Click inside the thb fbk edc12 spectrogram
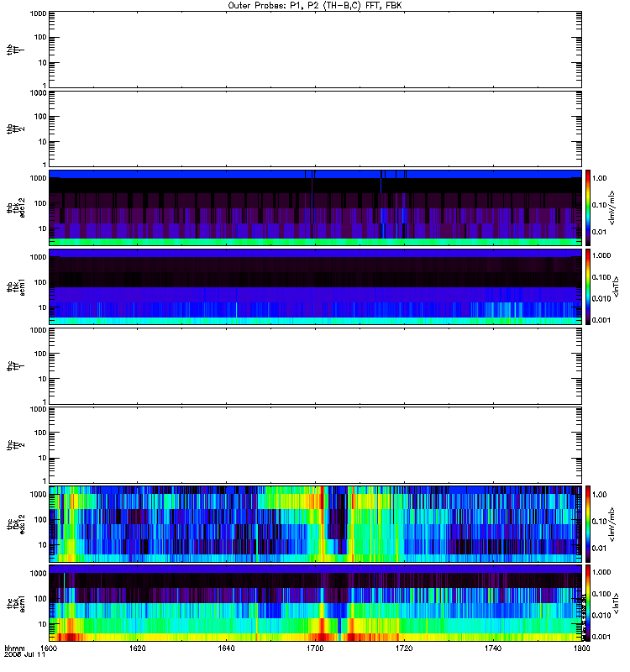The height and width of the screenshot is (672, 630). (316, 207)
